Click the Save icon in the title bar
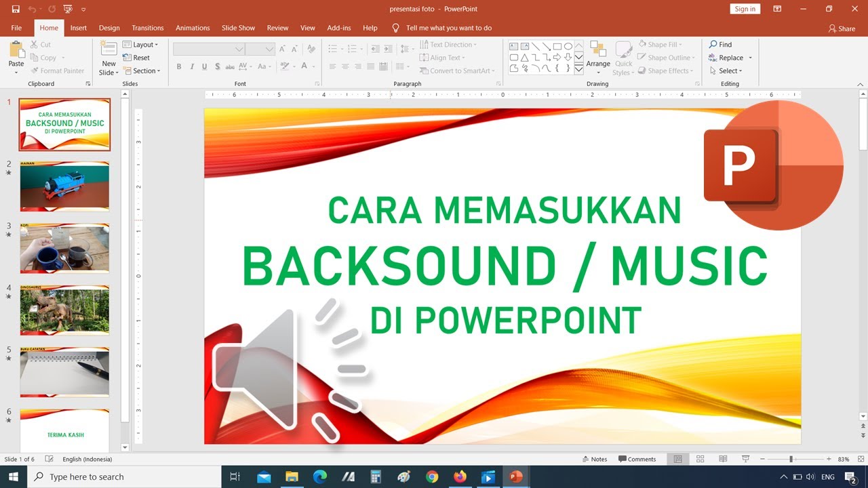Image resolution: width=868 pixels, height=488 pixels. [x=16, y=9]
